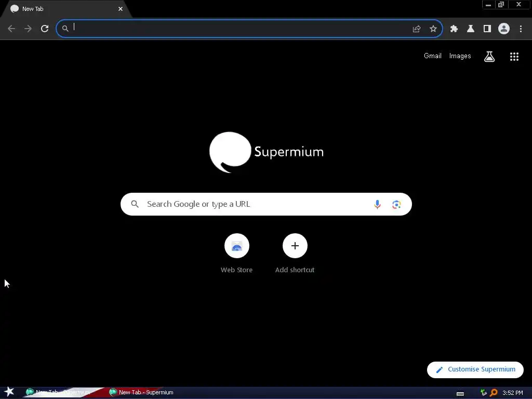
Task: Select the New Tab browser tab
Action: click(x=64, y=9)
